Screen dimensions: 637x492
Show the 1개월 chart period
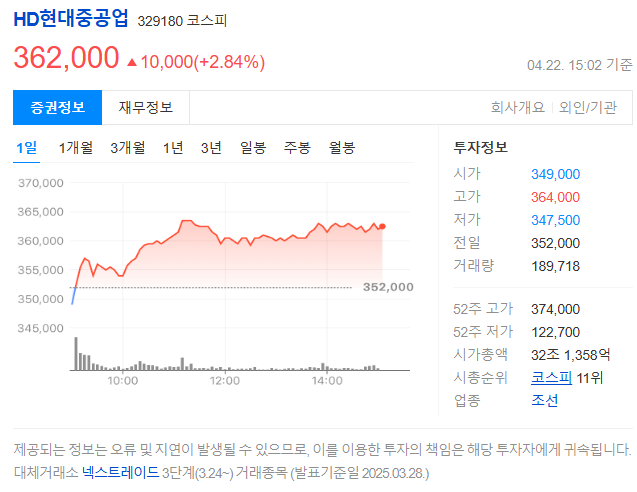(x=76, y=147)
